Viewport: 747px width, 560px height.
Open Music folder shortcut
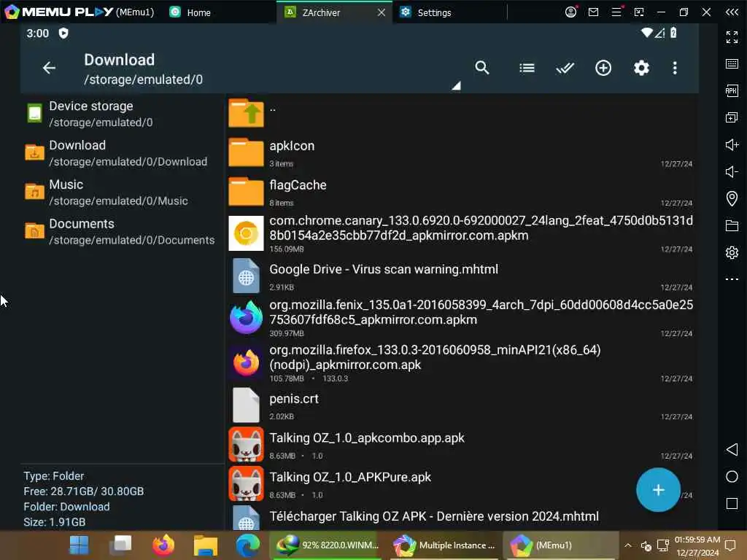122,192
